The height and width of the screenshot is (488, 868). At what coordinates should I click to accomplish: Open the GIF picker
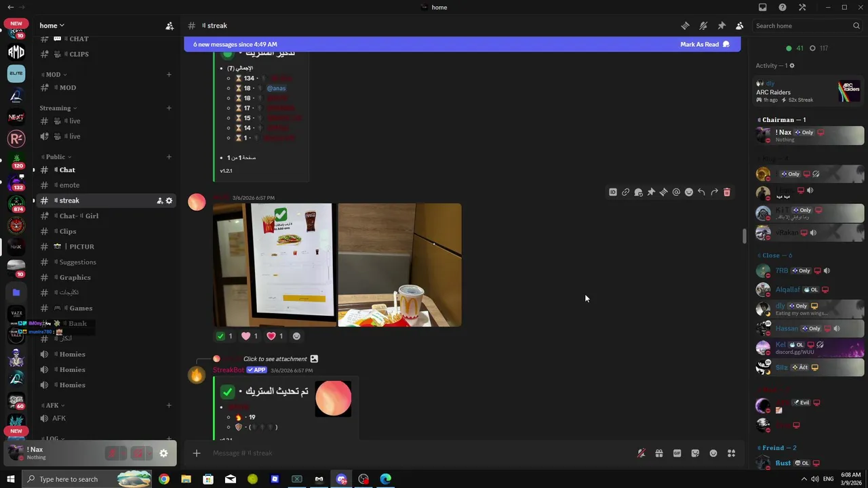pos(677,453)
